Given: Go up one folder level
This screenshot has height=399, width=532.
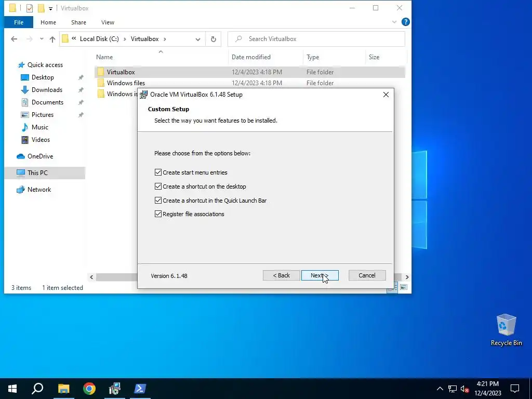Looking at the screenshot, I should pyautogui.click(x=52, y=39).
